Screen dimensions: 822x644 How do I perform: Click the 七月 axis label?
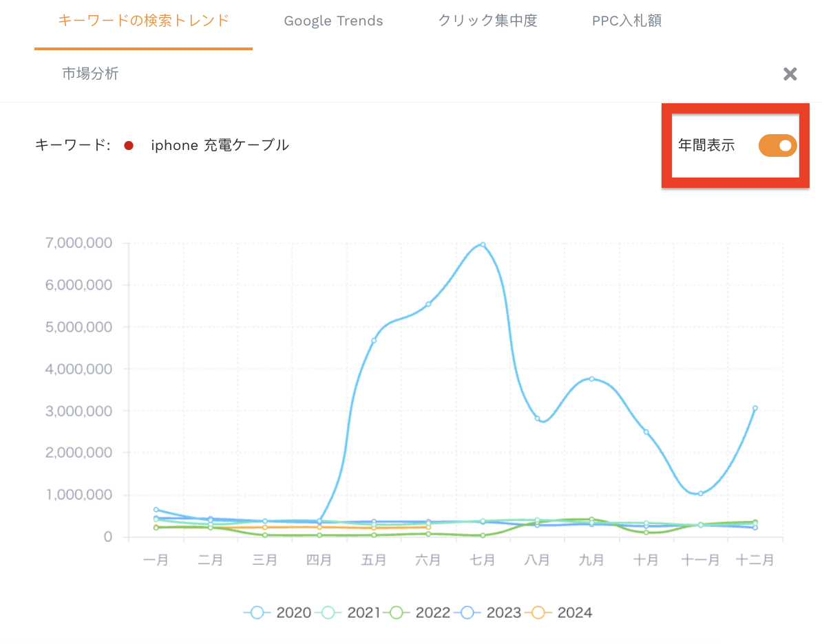pyautogui.click(x=483, y=560)
